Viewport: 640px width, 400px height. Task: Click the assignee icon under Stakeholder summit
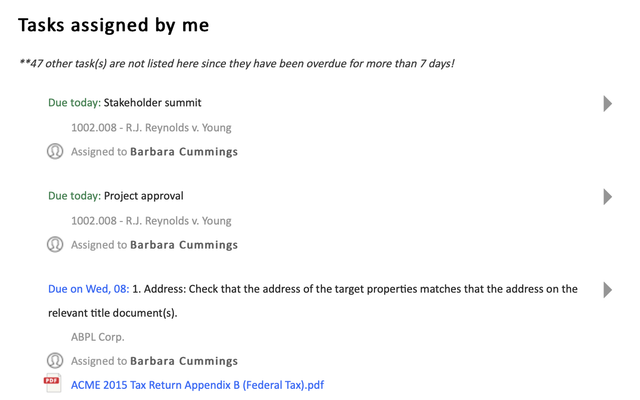pos(55,152)
